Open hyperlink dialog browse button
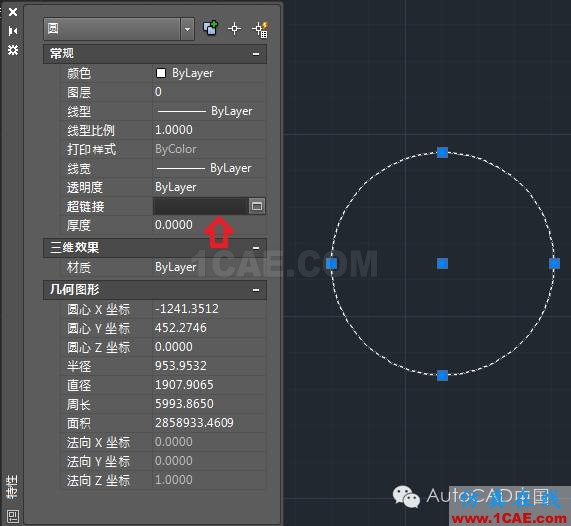Viewport: 571px width, 526px height. [x=257, y=206]
